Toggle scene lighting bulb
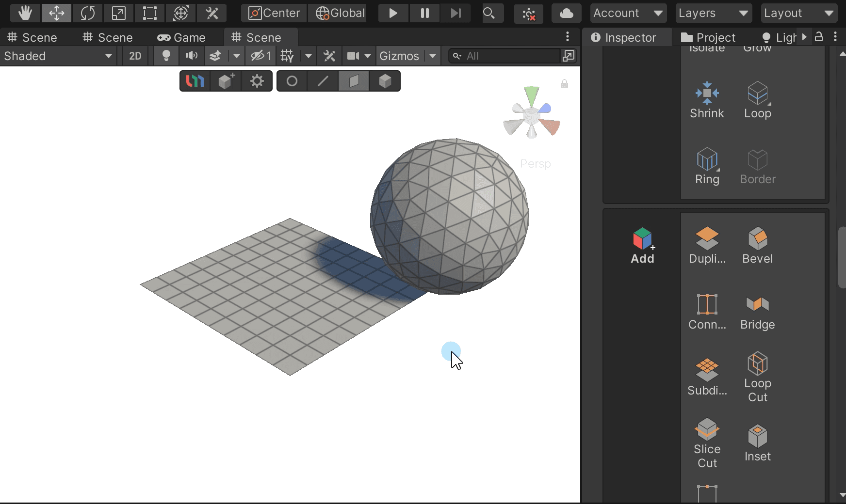The height and width of the screenshot is (504, 846). [166, 56]
